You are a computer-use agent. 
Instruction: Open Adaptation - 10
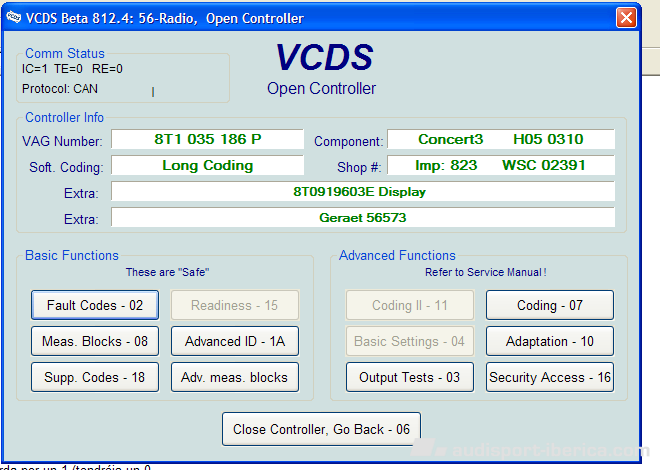click(550, 341)
